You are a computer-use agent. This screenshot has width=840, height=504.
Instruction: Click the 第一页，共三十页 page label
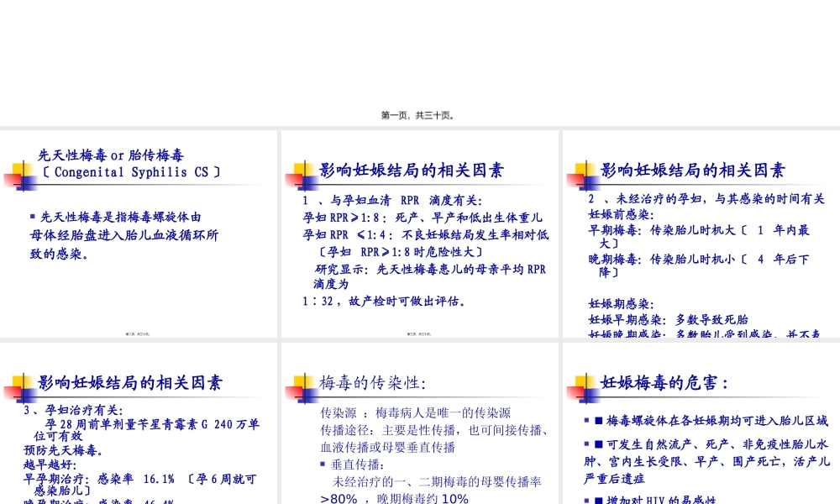coord(417,115)
